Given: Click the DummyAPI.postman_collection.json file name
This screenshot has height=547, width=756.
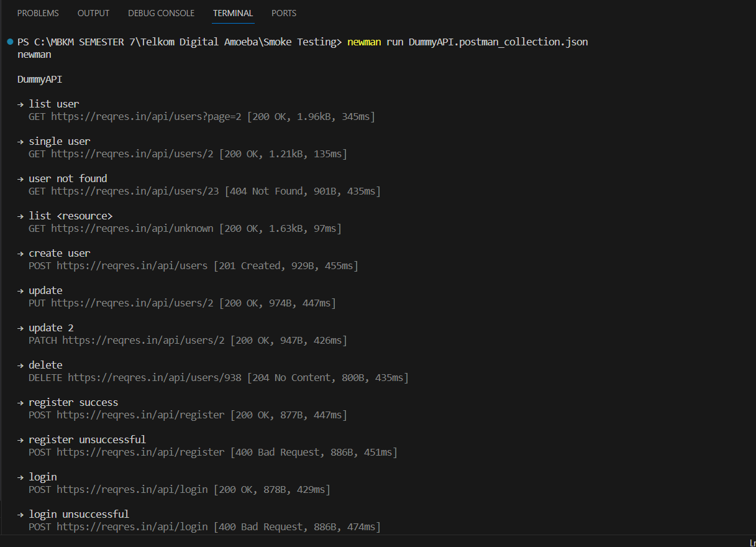Looking at the screenshot, I should coord(498,42).
